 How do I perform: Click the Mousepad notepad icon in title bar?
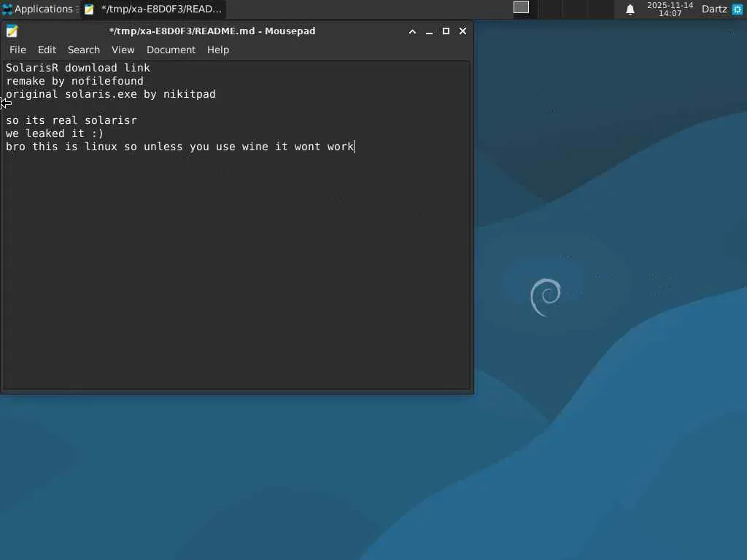(x=12, y=31)
